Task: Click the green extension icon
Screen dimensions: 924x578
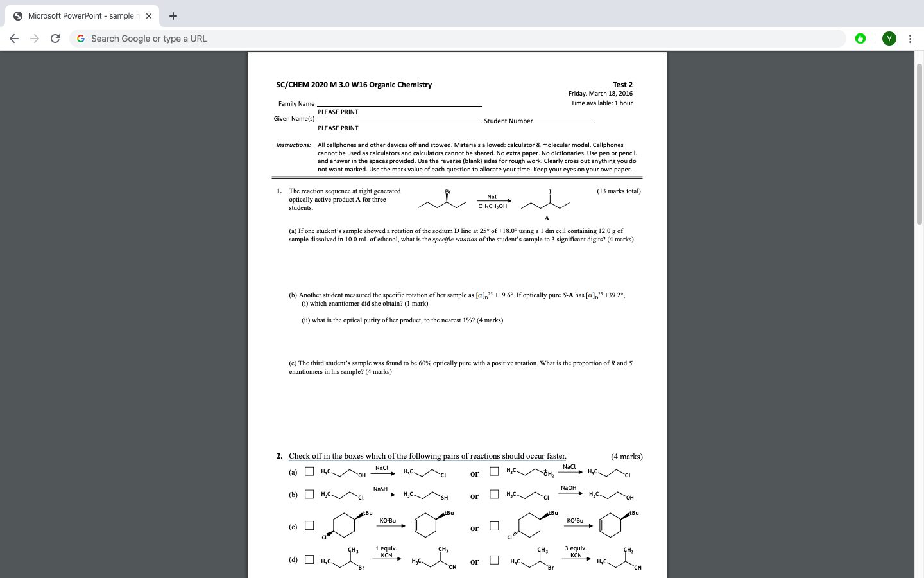Action: (860, 39)
